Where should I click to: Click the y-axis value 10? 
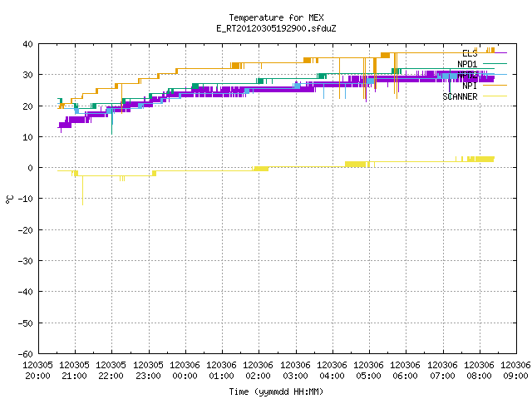click(27, 137)
